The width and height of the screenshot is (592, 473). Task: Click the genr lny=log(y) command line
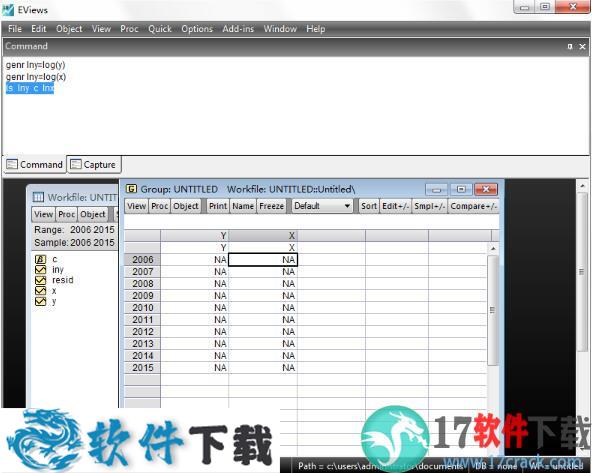(x=35, y=65)
